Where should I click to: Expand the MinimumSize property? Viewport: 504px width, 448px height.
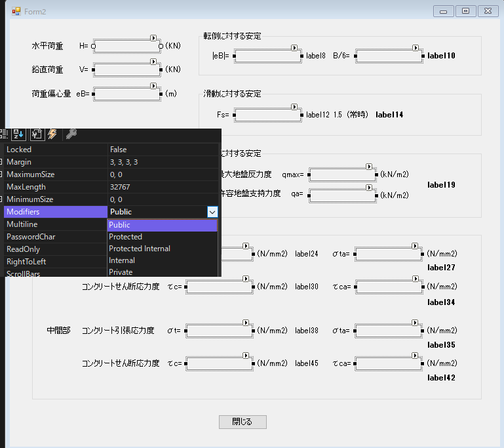[x=1, y=199]
